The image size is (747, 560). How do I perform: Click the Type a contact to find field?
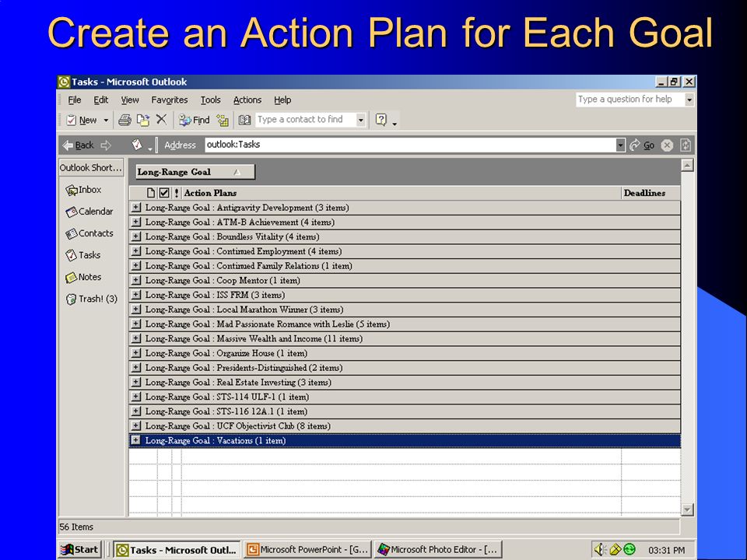coord(306,120)
